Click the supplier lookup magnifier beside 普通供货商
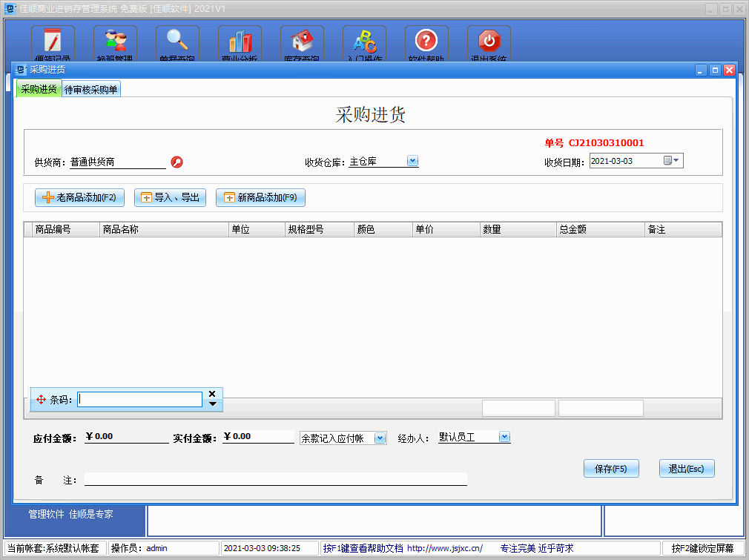The height and width of the screenshot is (560, 749). (x=176, y=162)
